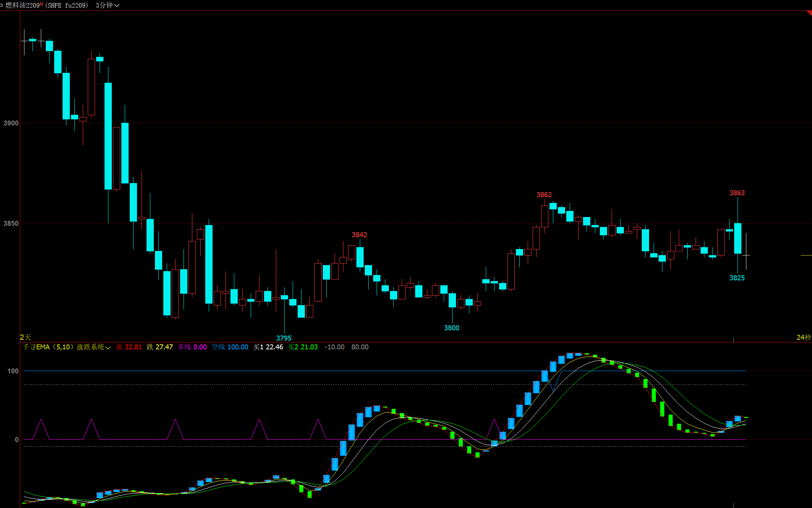Select the green 买2 21.03 value
The height and width of the screenshot is (508, 812).
tap(303, 347)
